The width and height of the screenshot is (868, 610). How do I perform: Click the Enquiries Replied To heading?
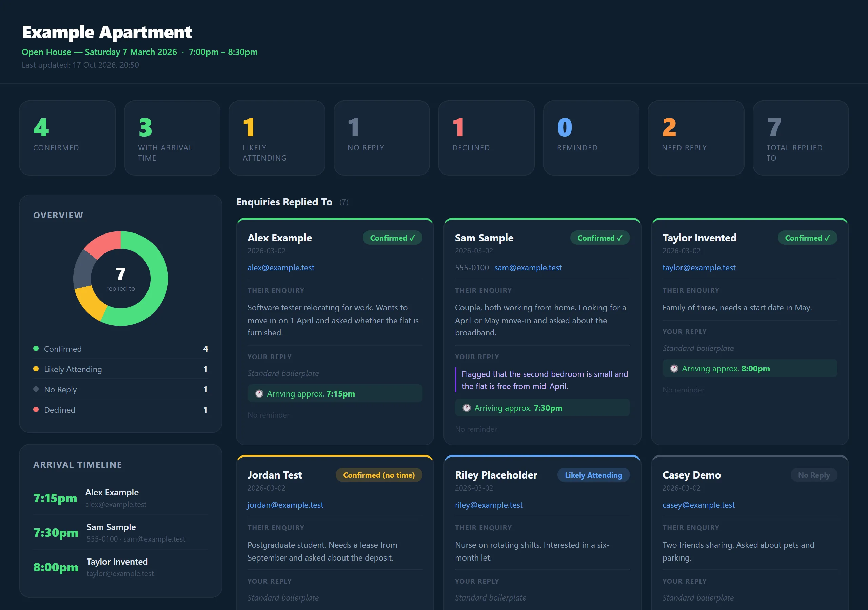click(x=284, y=202)
